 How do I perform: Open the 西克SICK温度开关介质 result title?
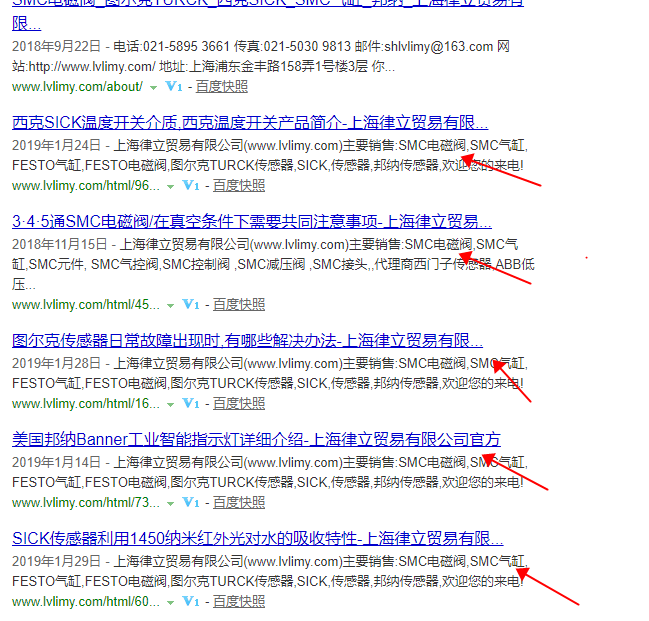coord(250,123)
